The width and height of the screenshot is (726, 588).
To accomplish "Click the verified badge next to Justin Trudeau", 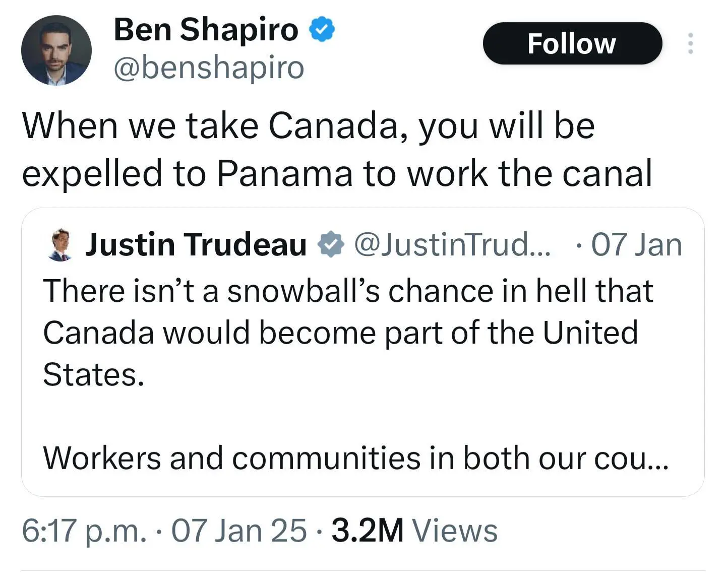I will [331, 244].
